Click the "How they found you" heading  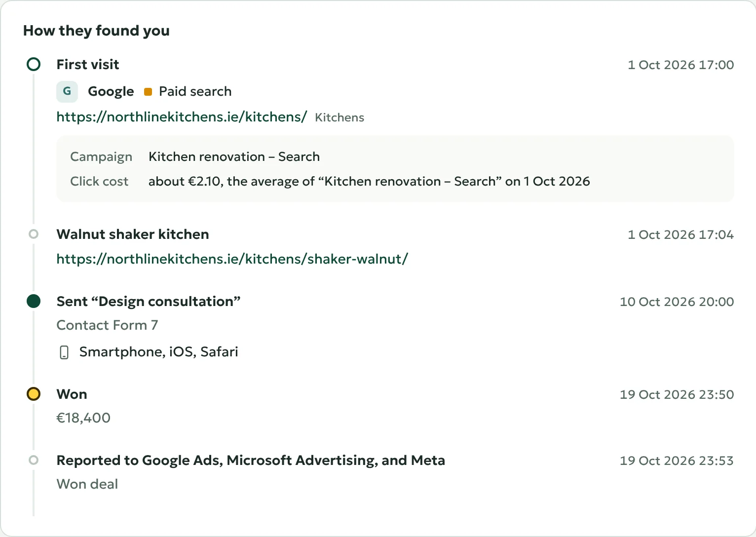pos(96,31)
